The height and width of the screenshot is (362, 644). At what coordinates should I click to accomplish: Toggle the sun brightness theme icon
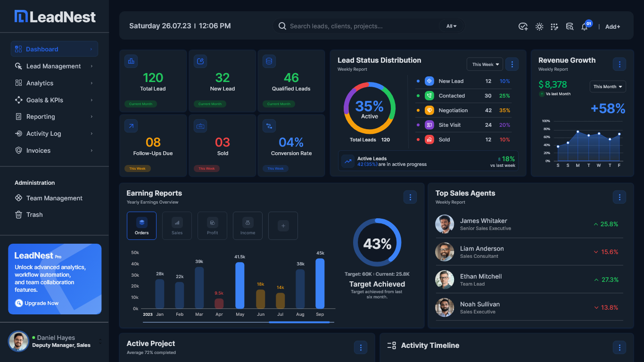539,26
